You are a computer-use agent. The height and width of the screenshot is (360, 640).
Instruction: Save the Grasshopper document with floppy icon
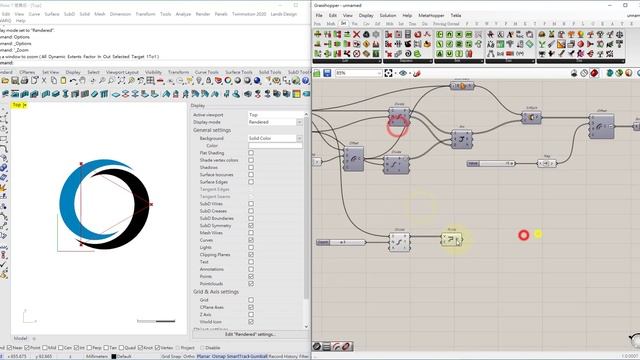pos(327,73)
